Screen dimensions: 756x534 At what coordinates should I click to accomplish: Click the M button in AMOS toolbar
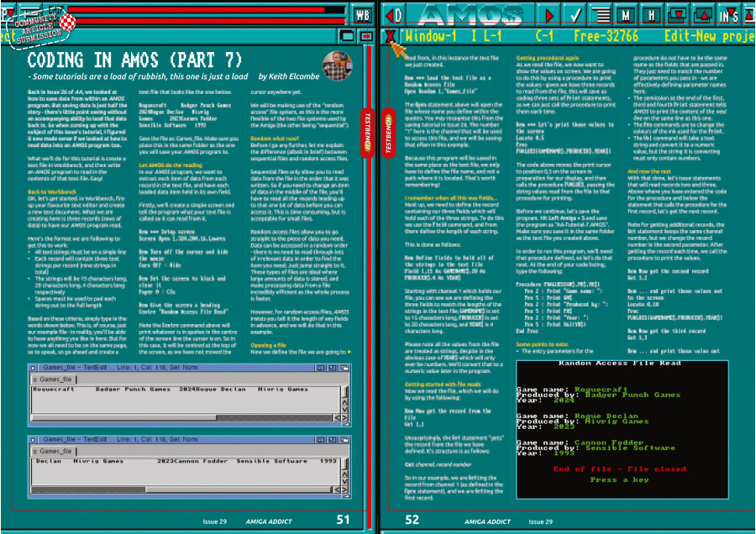point(627,15)
